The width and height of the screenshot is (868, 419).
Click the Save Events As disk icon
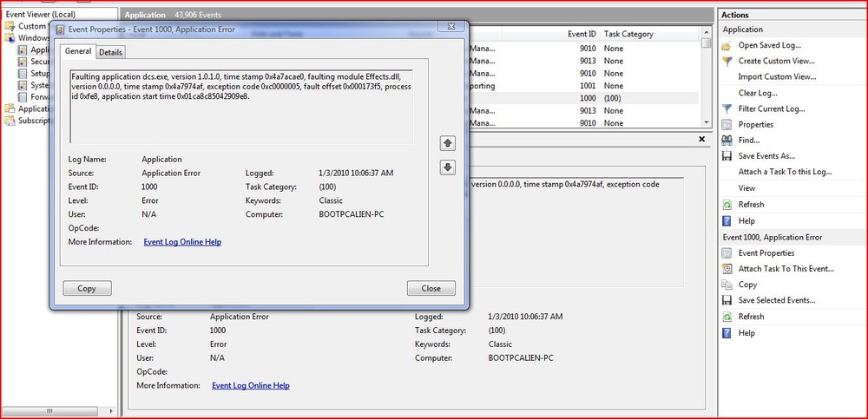727,156
